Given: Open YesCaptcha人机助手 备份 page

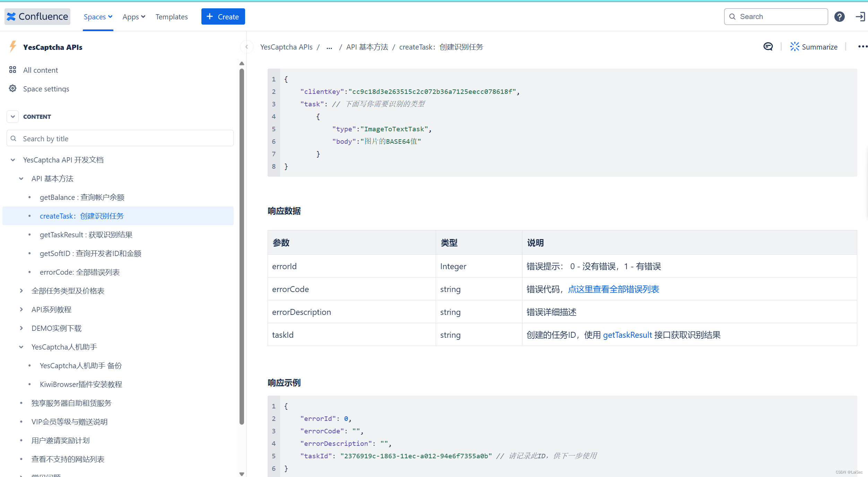Looking at the screenshot, I should [x=81, y=366].
